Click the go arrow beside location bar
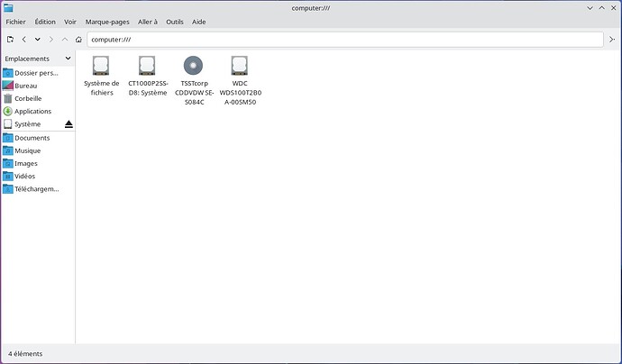The height and width of the screenshot is (364, 622). coord(612,40)
